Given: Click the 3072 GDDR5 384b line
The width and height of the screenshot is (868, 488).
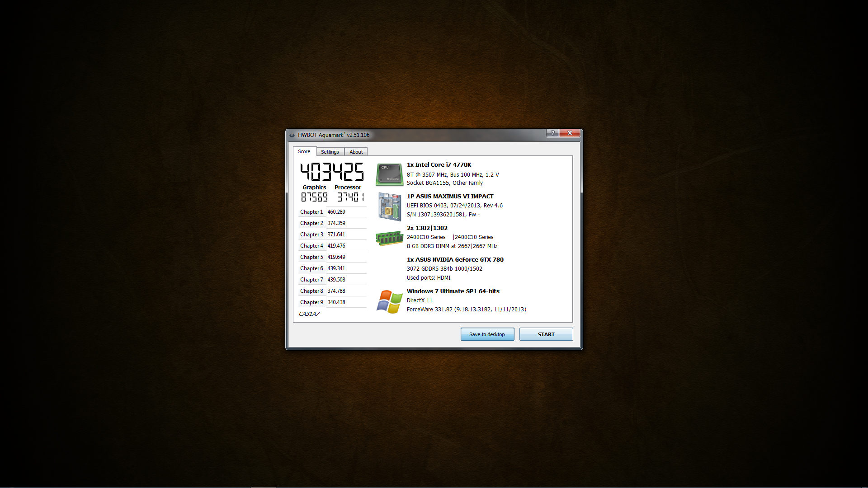Looking at the screenshot, I should [444, 269].
